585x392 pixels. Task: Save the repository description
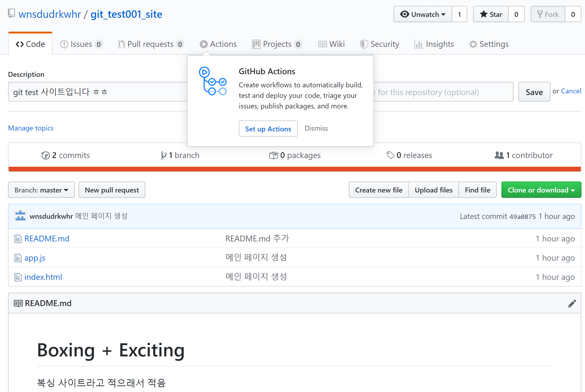point(534,92)
